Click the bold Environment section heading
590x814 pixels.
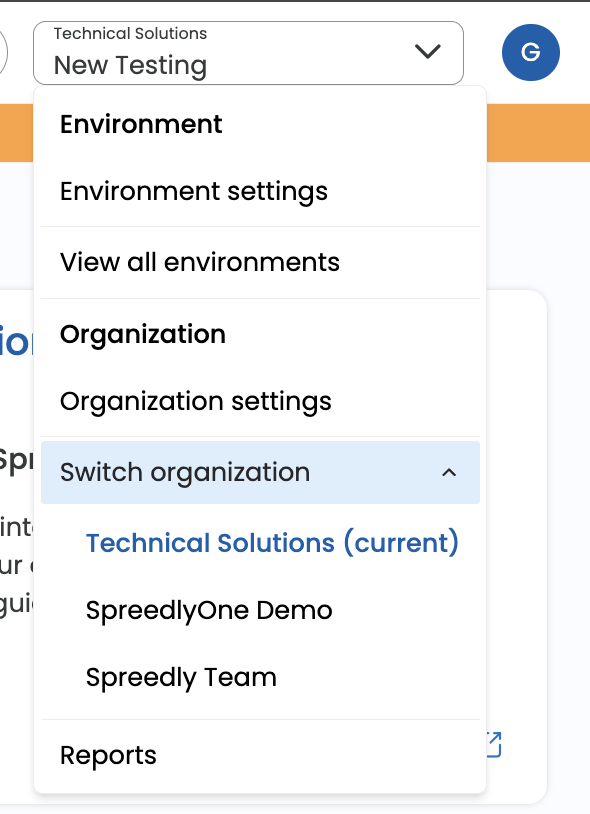coord(141,125)
